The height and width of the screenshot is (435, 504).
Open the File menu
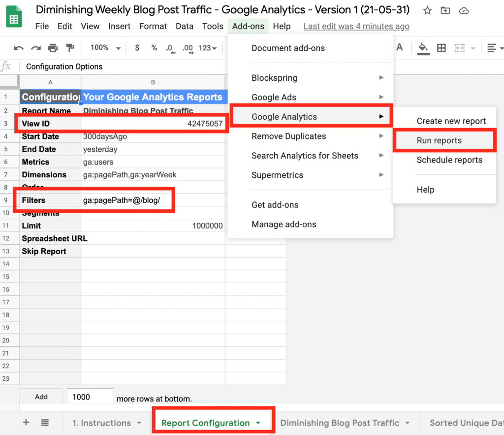pos(42,27)
